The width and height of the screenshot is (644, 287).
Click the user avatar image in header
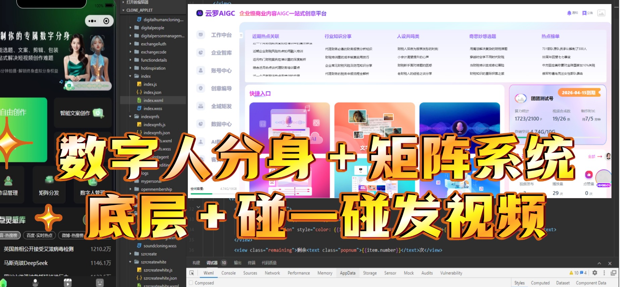coord(601,13)
